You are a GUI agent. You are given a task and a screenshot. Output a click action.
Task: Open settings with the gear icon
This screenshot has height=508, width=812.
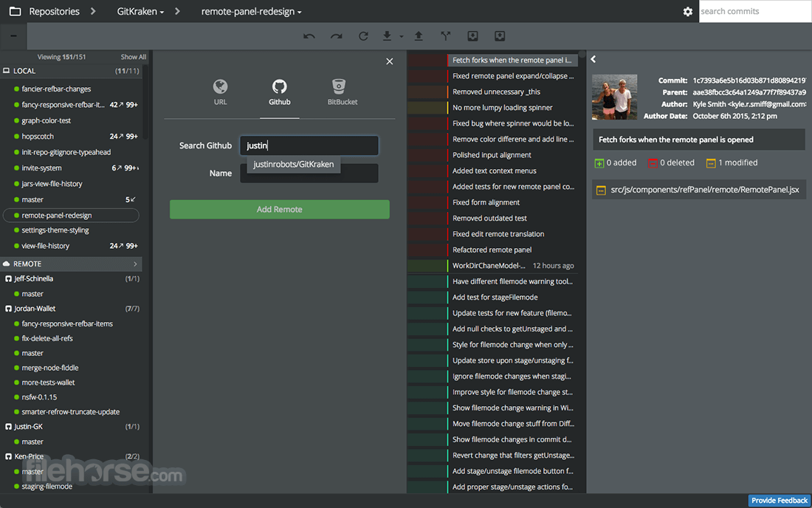pyautogui.click(x=688, y=11)
